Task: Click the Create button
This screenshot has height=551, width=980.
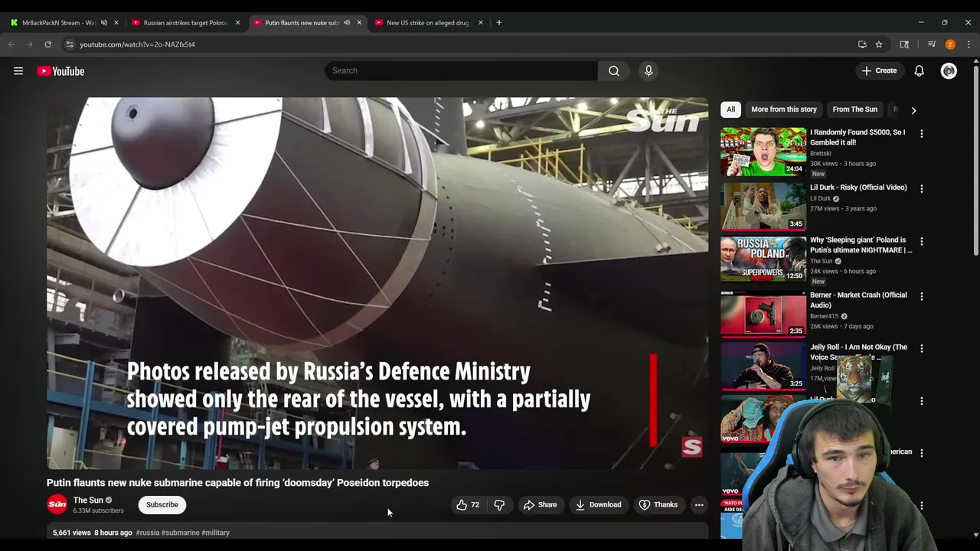Action: 878,70
